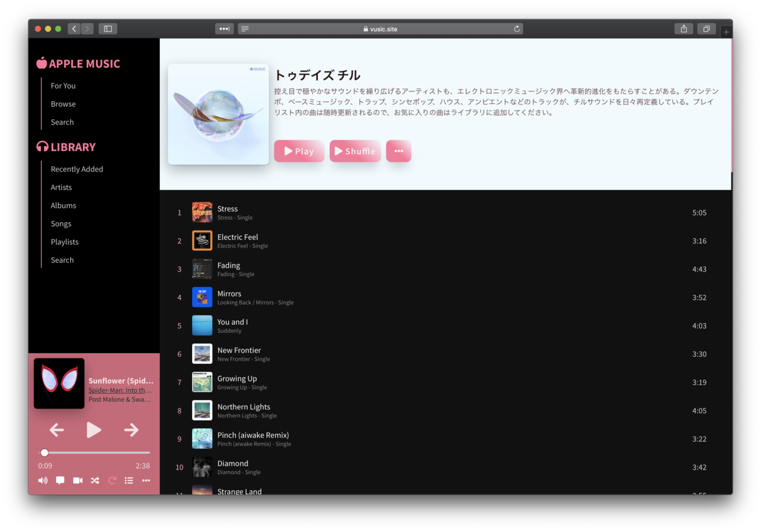Select the song title You and I
The width and height of the screenshot is (761, 532).
click(233, 322)
